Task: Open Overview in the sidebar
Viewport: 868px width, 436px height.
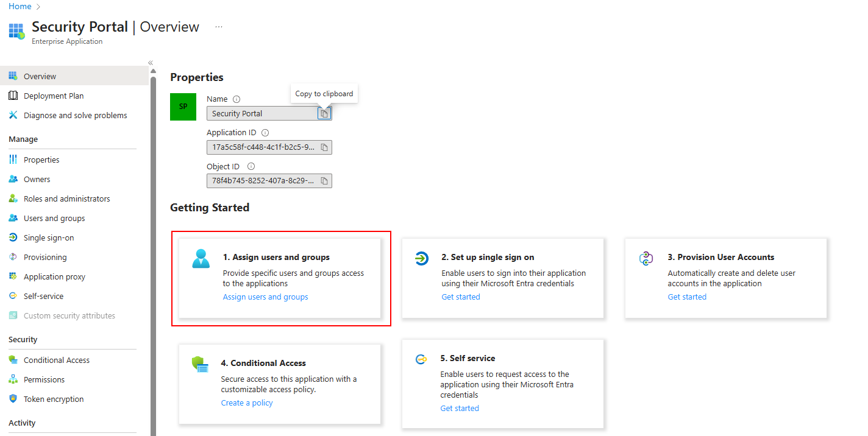Action: [74, 76]
